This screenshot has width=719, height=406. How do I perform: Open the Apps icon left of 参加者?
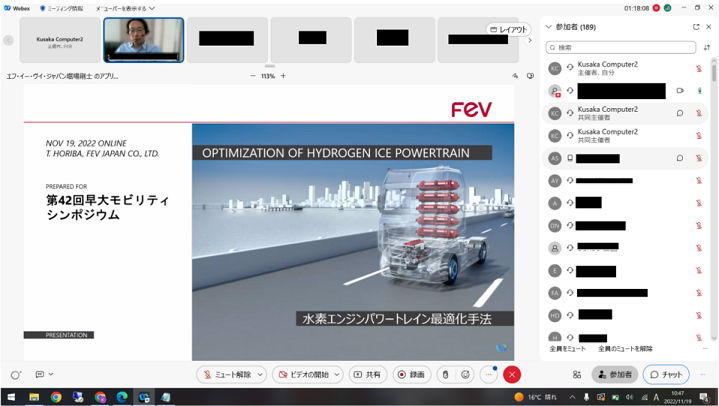point(577,375)
